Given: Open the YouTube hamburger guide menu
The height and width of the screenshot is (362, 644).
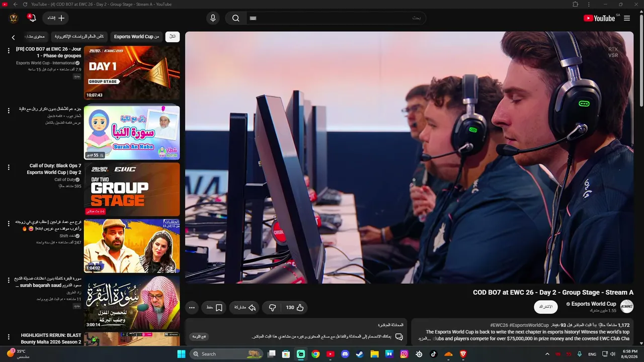Looking at the screenshot, I should [x=627, y=18].
